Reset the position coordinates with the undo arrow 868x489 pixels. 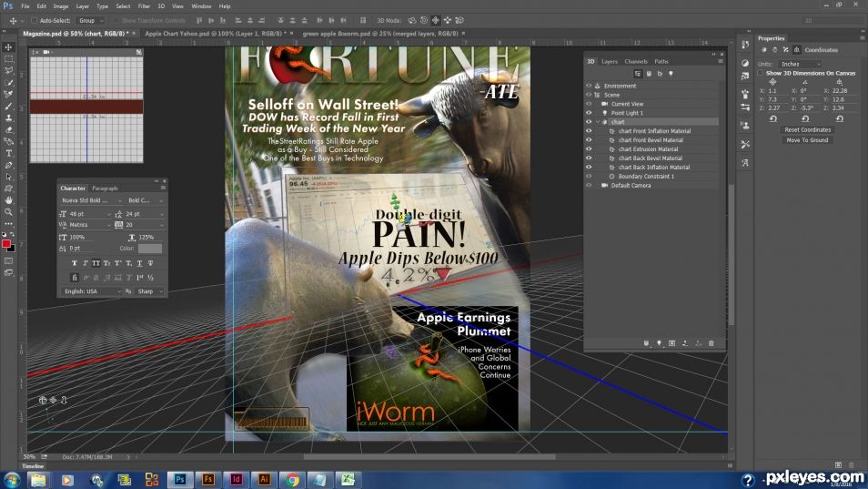pyautogui.click(x=773, y=118)
